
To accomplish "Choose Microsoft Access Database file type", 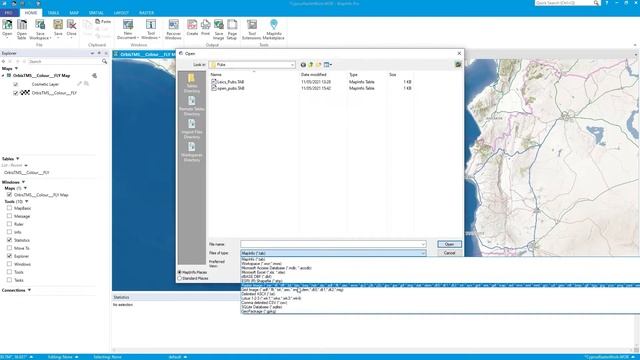I will tap(276, 268).
